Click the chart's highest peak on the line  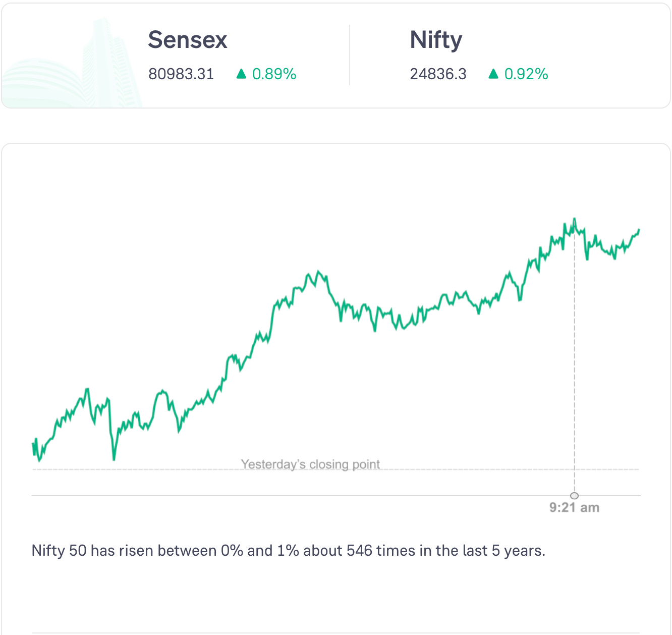tap(574, 219)
